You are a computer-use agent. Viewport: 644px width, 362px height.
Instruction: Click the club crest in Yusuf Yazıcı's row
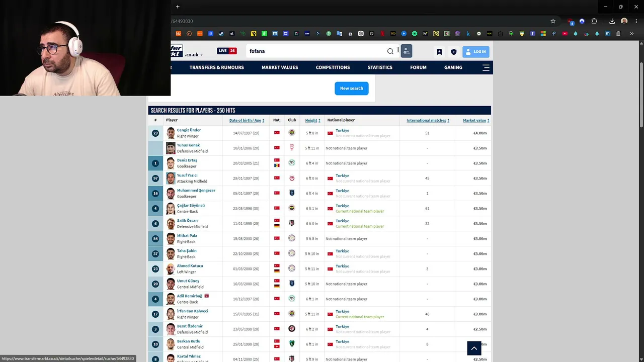point(292,178)
